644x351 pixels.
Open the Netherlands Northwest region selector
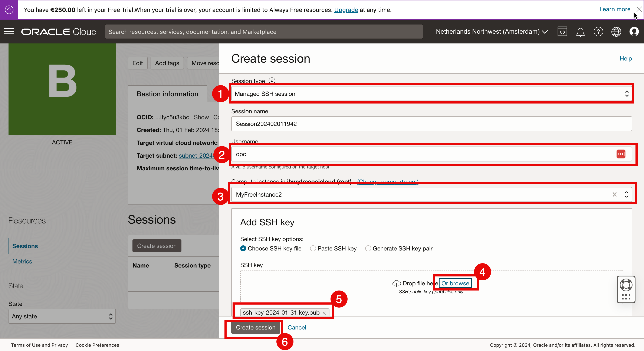(x=492, y=32)
